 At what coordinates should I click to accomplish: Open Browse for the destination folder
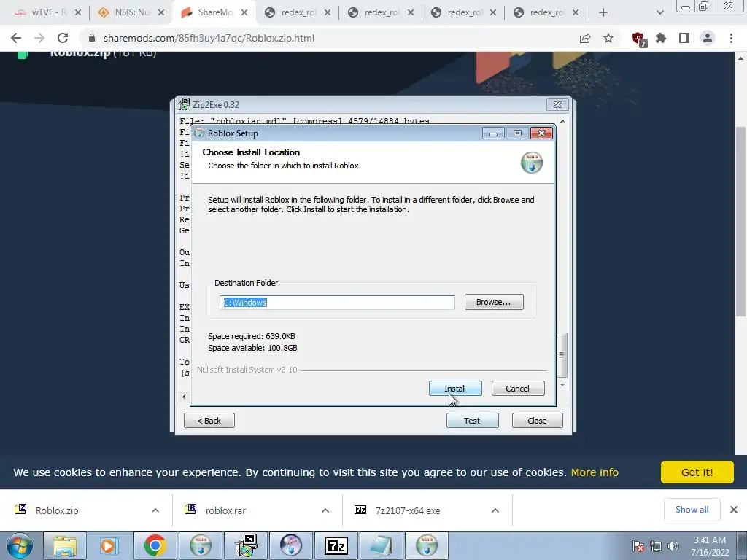(494, 302)
